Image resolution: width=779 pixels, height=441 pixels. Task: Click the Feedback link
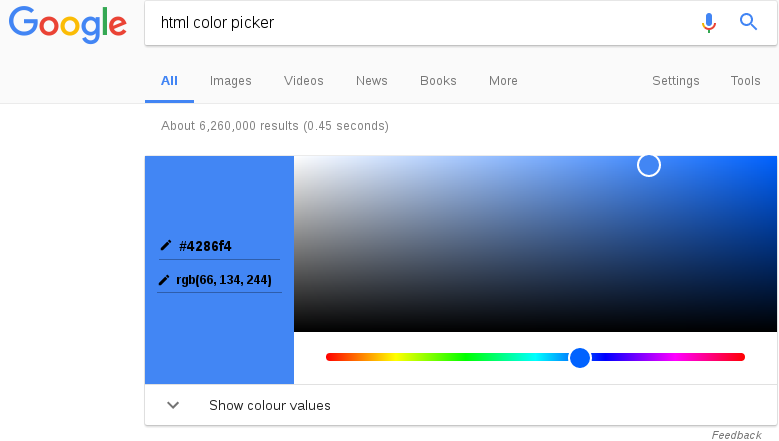[737, 435]
